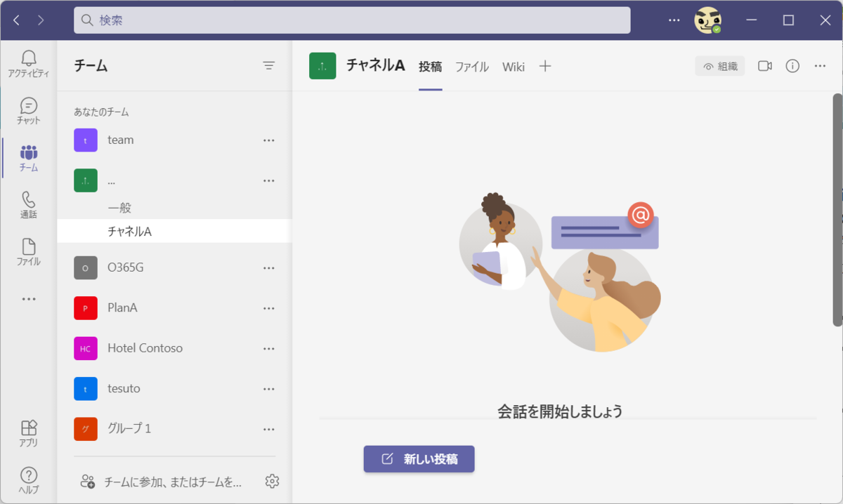843x504 pixels.
Task: Open the グループ 1 team
Action: (x=174, y=429)
